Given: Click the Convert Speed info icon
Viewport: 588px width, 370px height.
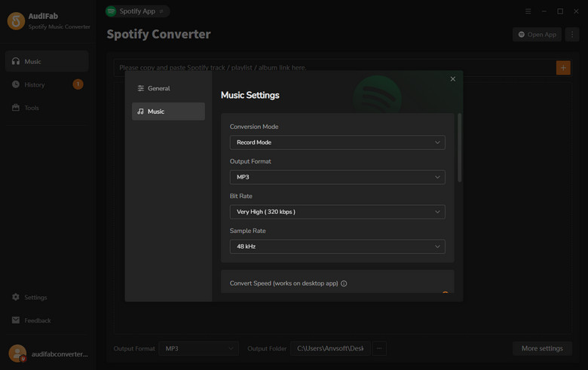Looking at the screenshot, I should [x=344, y=283].
